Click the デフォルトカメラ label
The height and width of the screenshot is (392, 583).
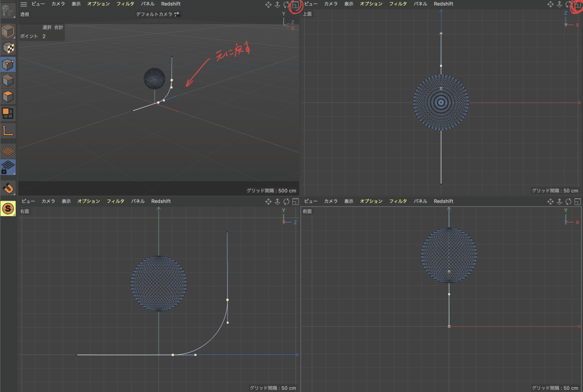click(154, 15)
